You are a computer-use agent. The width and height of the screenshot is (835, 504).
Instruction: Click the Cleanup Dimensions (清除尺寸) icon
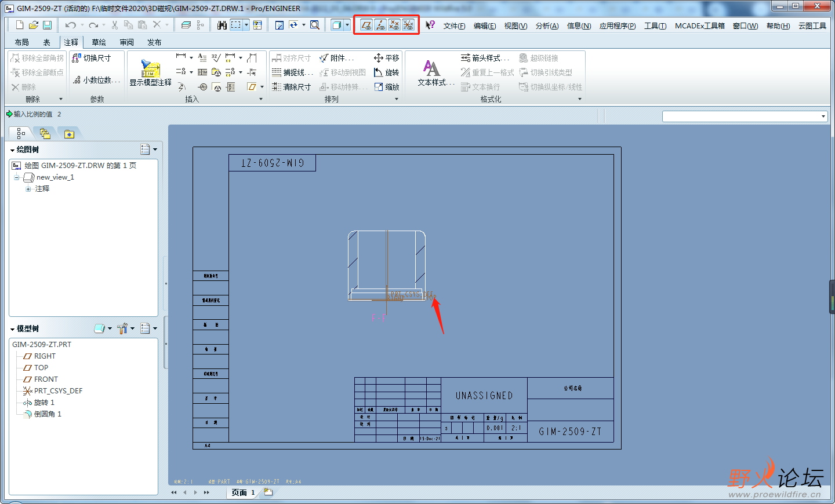277,87
